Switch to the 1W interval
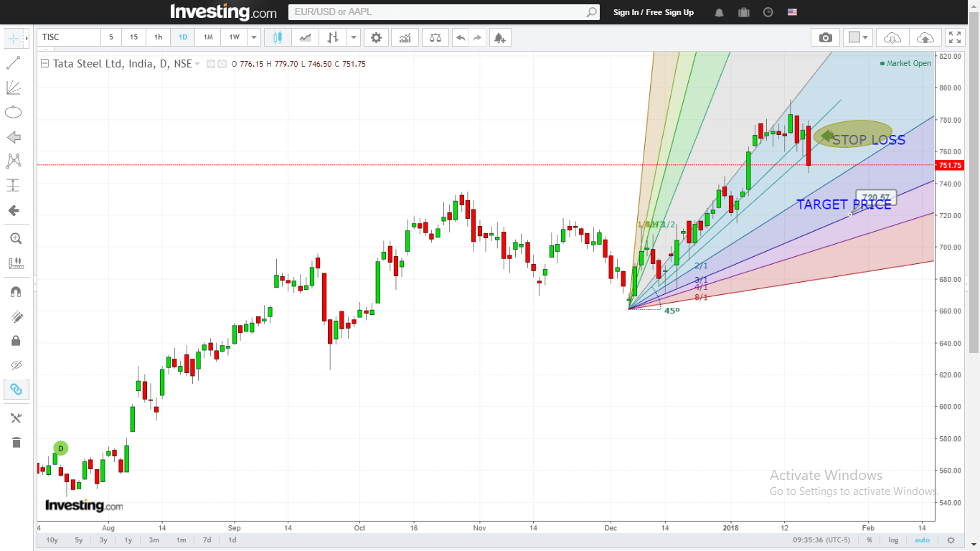Image resolution: width=980 pixels, height=551 pixels. click(x=234, y=37)
